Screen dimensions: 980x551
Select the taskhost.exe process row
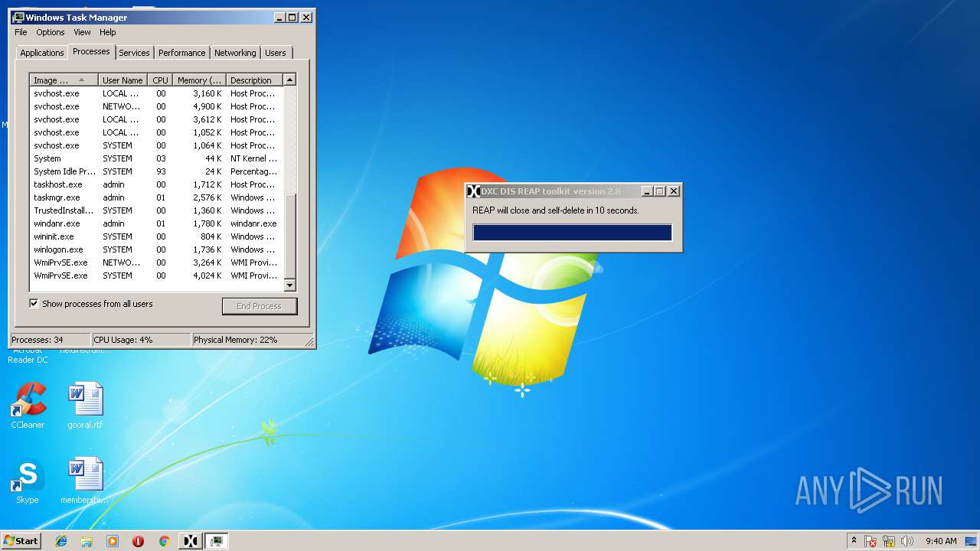156,184
